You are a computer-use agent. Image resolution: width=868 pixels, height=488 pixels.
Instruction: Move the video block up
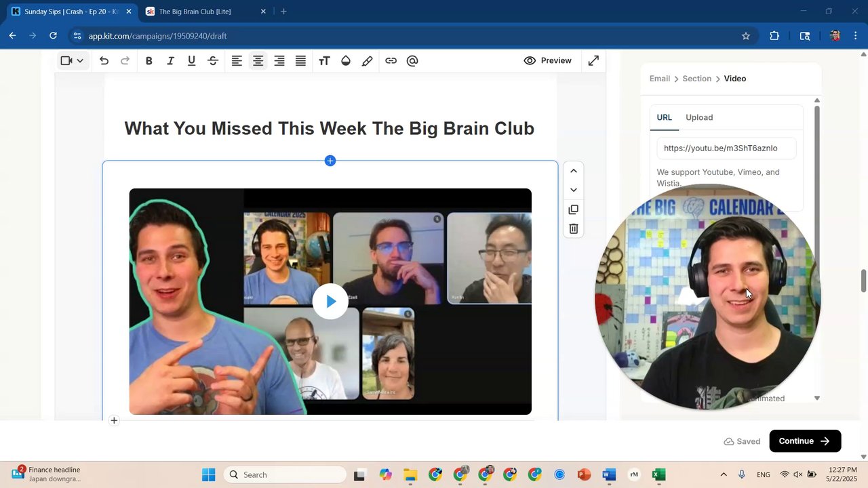(573, 171)
